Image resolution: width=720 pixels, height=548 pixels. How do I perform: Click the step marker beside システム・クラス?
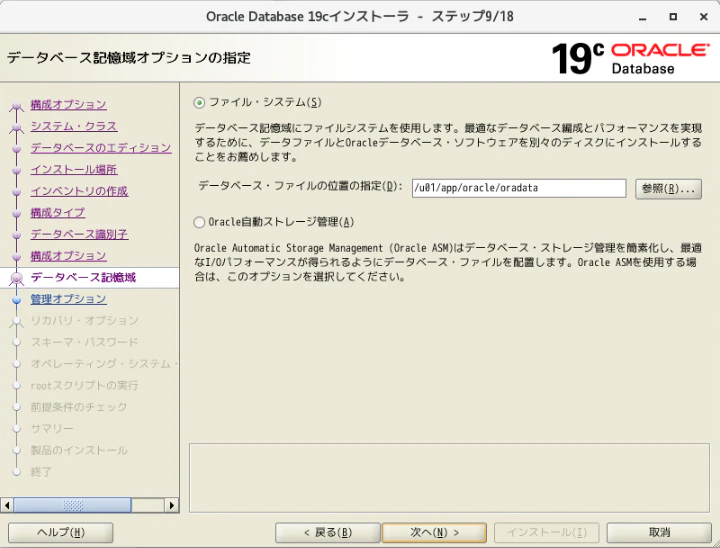(17, 127)
